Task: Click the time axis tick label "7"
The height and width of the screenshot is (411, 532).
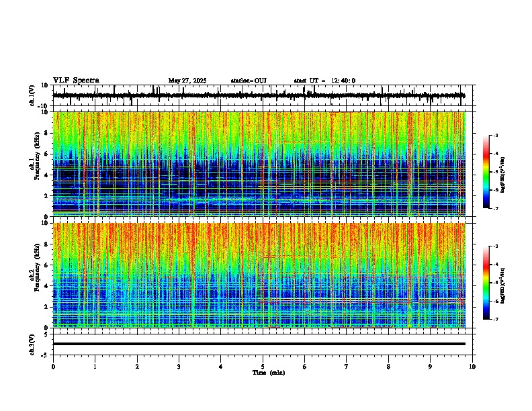Action: tap(347, 367)
